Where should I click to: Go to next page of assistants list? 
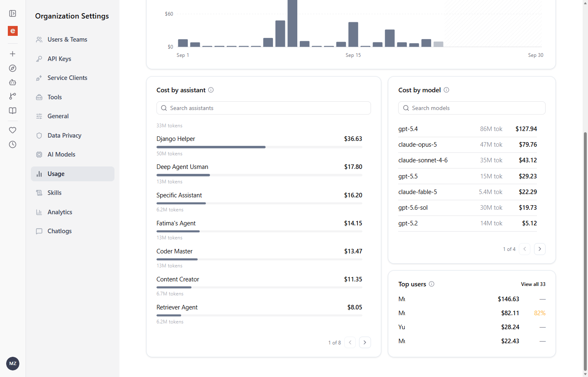[x=365, y=342]
